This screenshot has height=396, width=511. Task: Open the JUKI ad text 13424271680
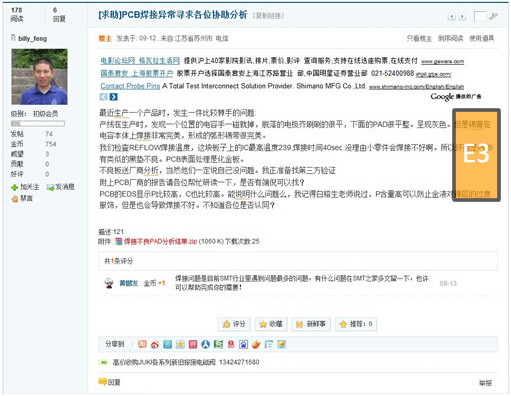(186, 362)
